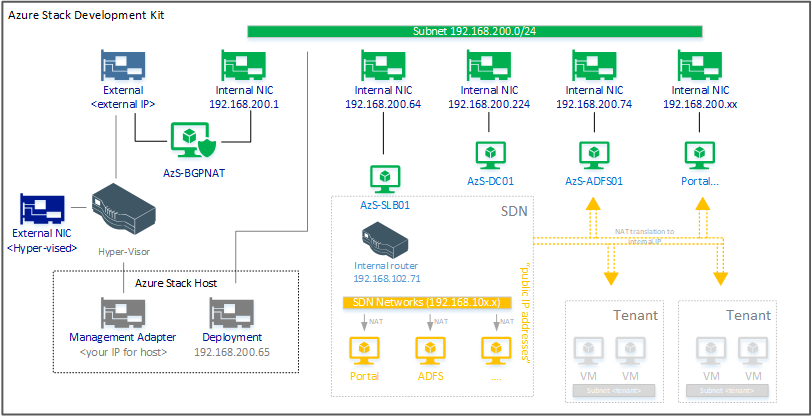812x416 pixels.
Task: Click the AzS-BGPNAT shielded VM icon
Action: [193, 141]
